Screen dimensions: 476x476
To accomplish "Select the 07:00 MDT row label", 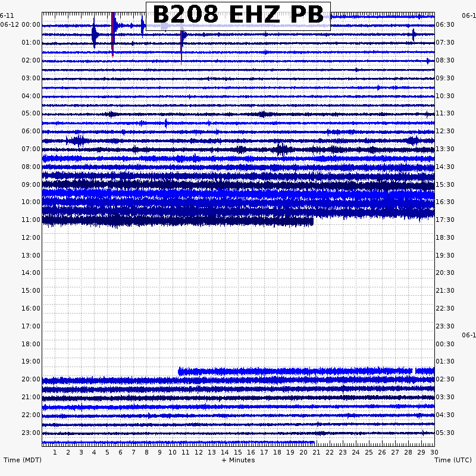I will [31, 149].
